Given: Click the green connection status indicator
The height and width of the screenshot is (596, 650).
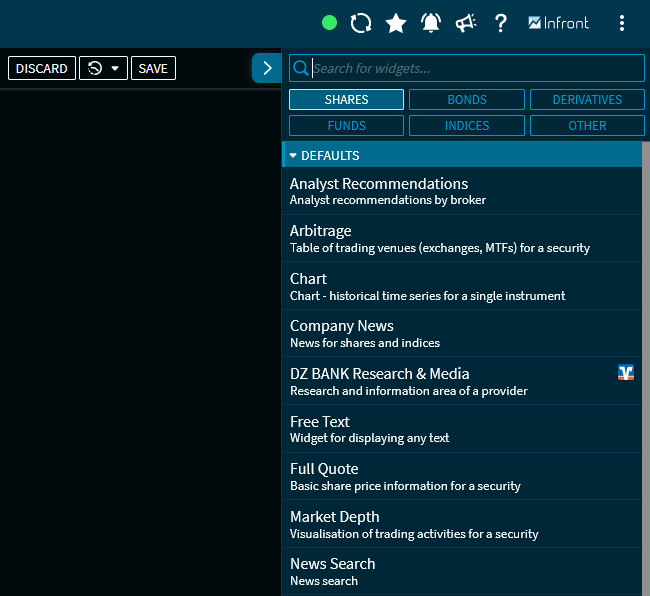Looking at the screenshot, I should pyautogui.click(x=329, y=23).
